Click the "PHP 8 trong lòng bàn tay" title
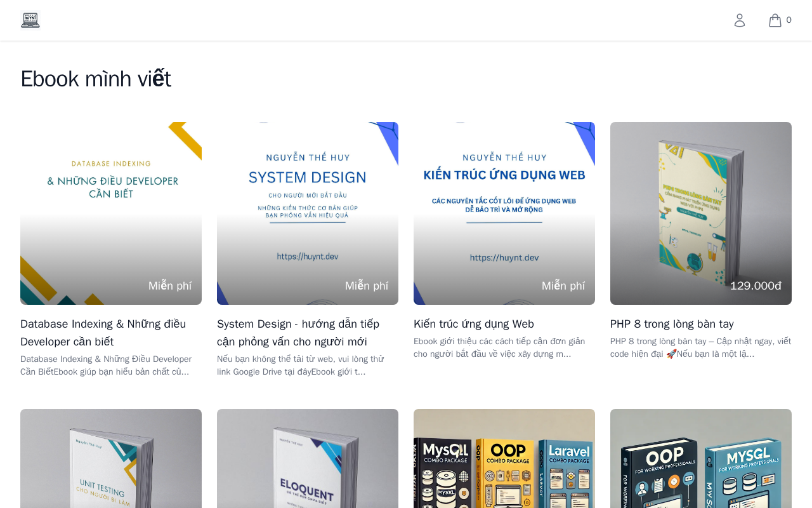 [x=672, y=324]
